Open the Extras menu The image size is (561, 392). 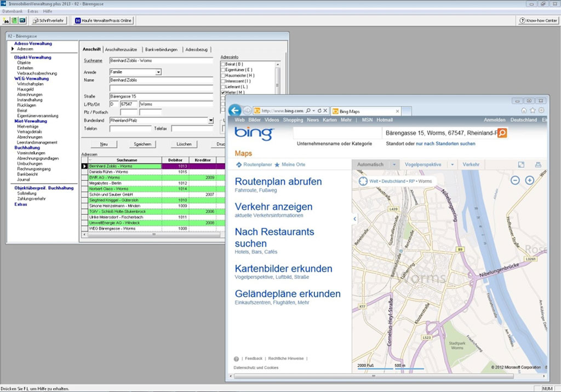coord(32,11)
